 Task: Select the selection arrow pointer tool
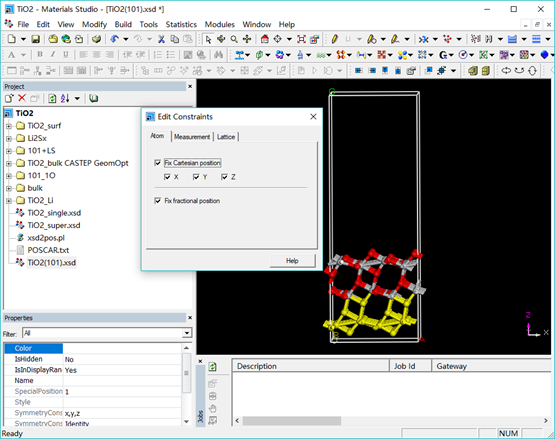208,39
